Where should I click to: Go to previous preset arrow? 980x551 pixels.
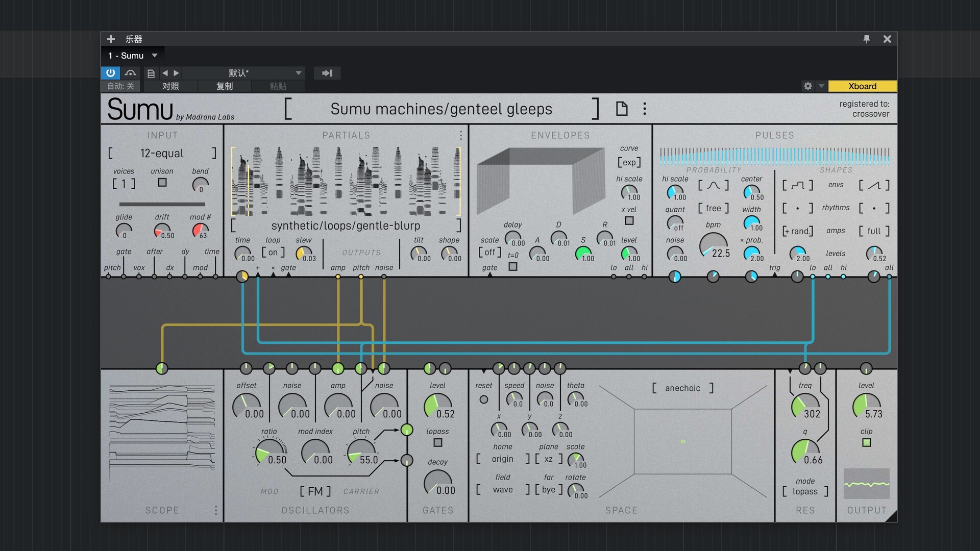click(x=165, y=73)
